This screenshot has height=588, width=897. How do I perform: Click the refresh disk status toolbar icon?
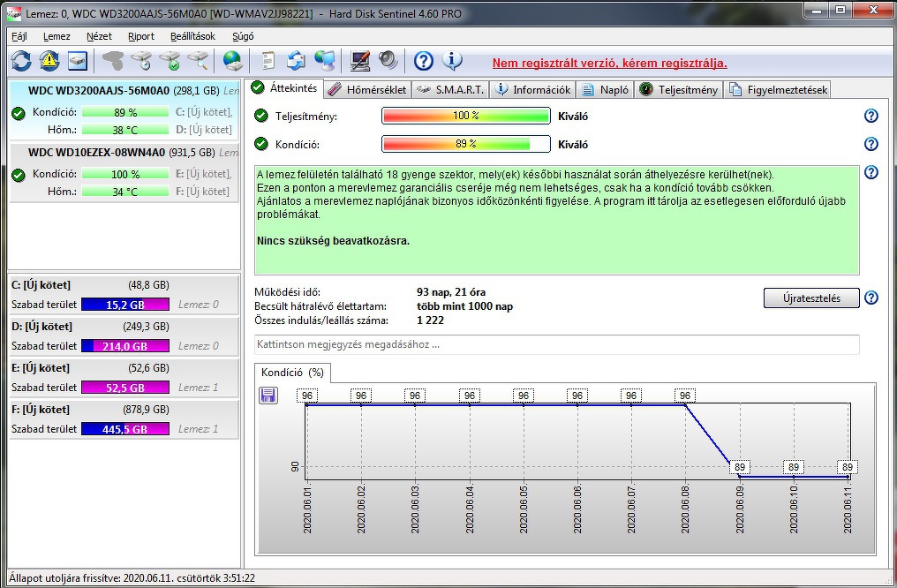point(21,60)
